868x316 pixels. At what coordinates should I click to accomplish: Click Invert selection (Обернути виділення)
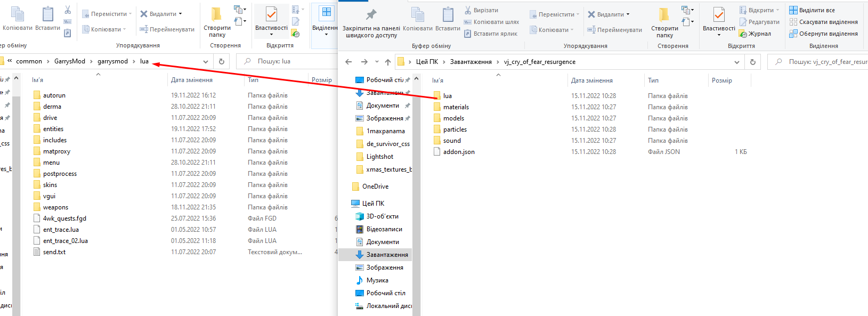[x=824, y=34]
